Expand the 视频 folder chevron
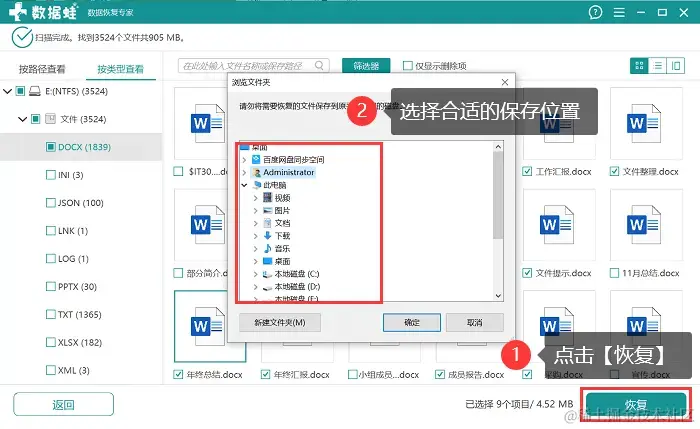Viewport: 700px width, 429px height. click(255, 198)
